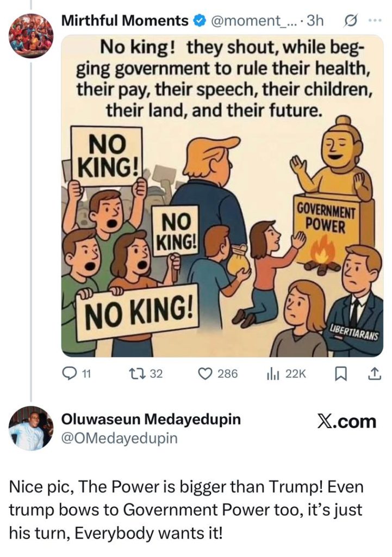Like the post with the heart icon

point(204,374)
